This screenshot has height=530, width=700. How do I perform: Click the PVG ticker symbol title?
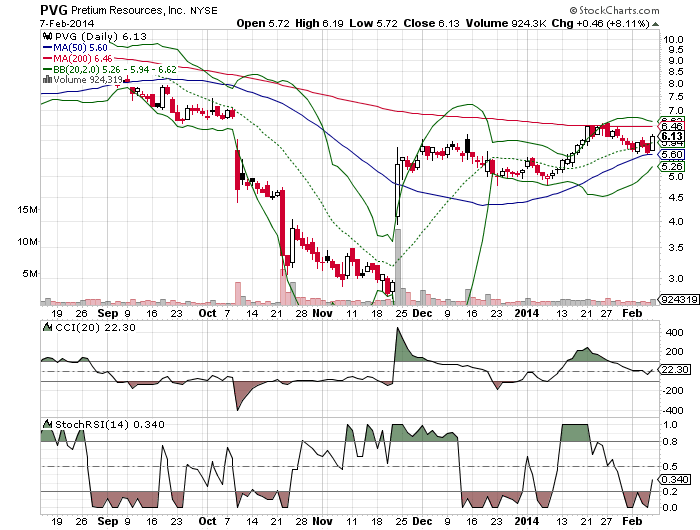coord(54,10)
